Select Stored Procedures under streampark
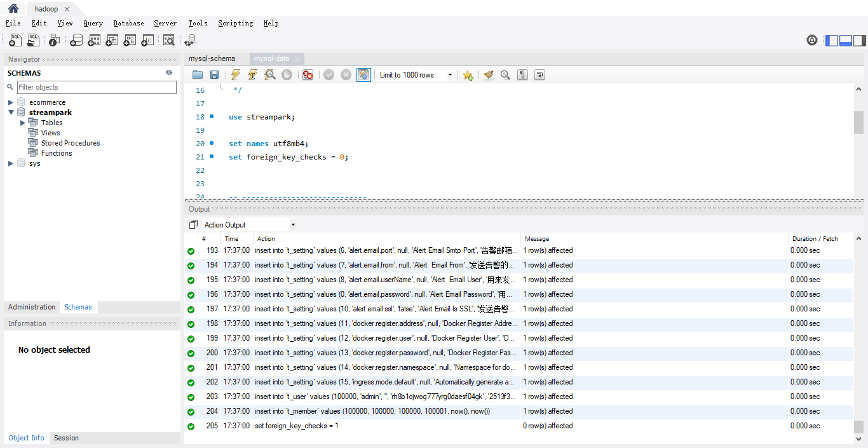Viewport: 868px width, 448px height. tap(71, 143)
